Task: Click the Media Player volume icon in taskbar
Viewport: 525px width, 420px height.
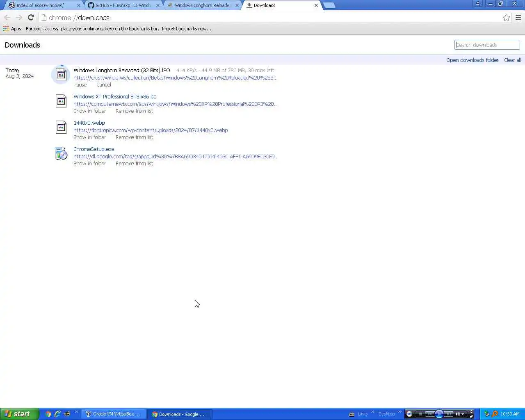Action: pos(458,414)
